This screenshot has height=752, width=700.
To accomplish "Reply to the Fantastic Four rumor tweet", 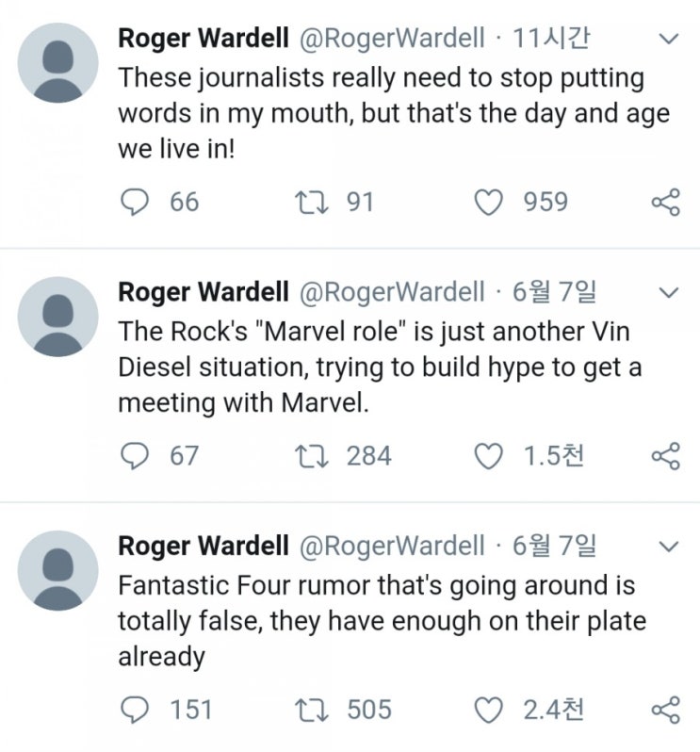I will tap(134, 710).
